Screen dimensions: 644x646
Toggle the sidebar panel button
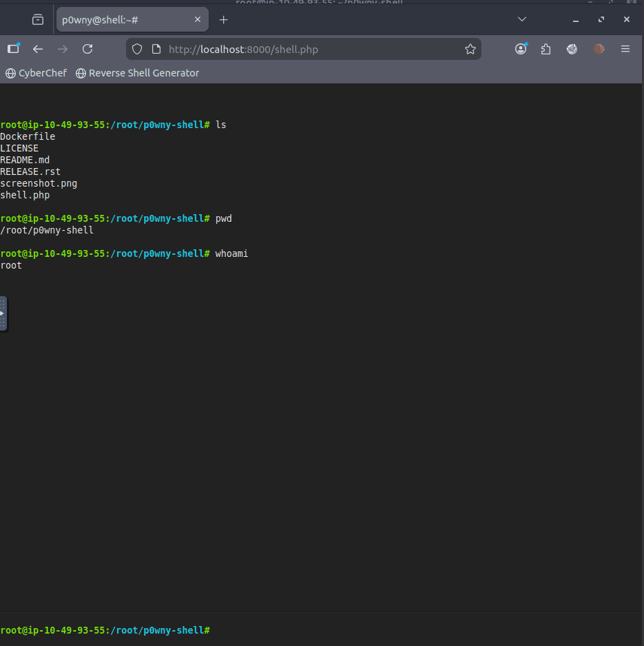(14, 49)
